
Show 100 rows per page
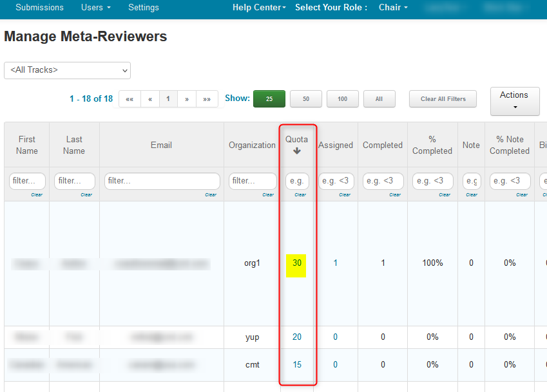[x=343, y=99]
